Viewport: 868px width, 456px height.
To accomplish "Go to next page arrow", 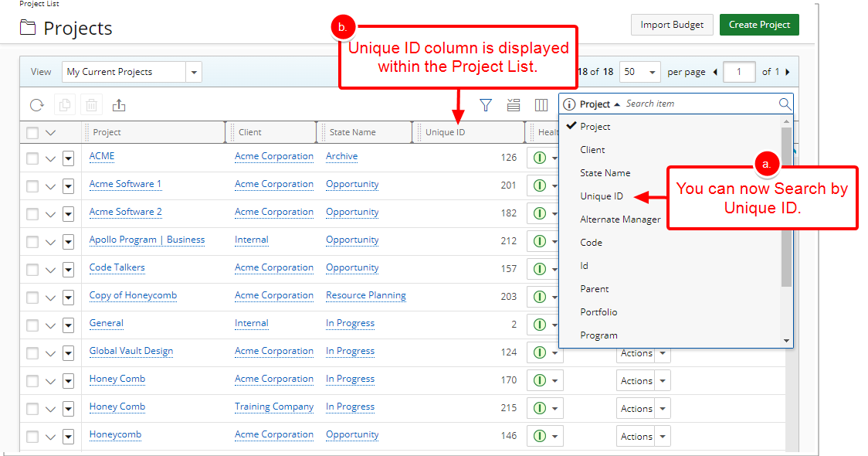I will (x=788, y=72).
